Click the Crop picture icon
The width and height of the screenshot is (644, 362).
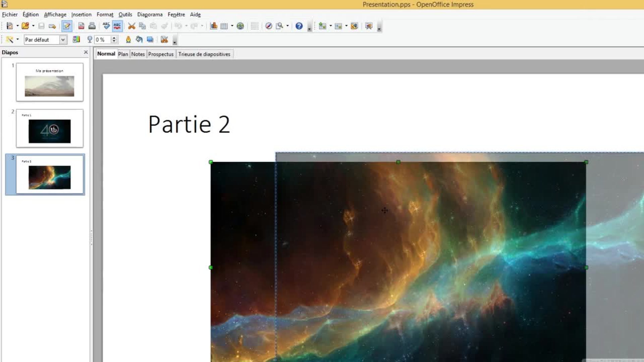click(164, 40)
